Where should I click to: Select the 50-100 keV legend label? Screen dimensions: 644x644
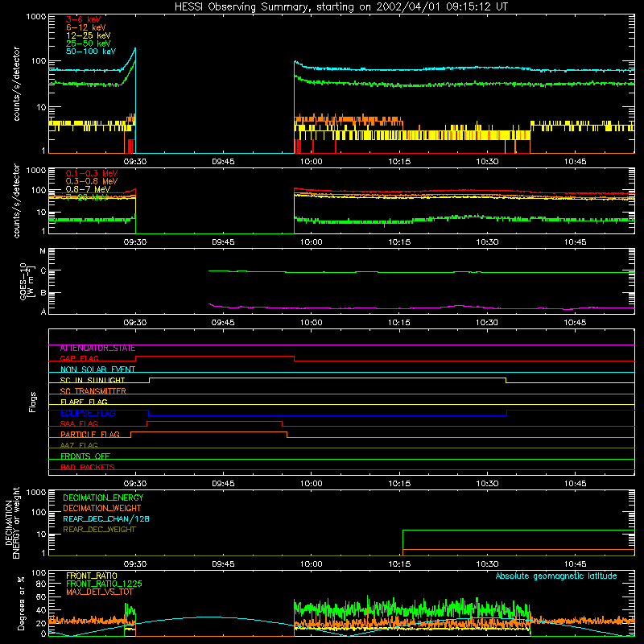(91, 52)
